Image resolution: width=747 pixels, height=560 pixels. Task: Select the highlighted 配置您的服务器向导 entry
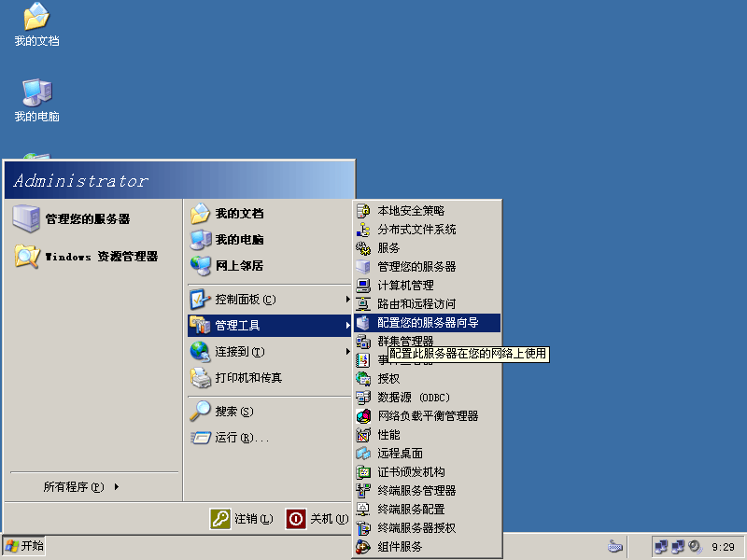428,323
